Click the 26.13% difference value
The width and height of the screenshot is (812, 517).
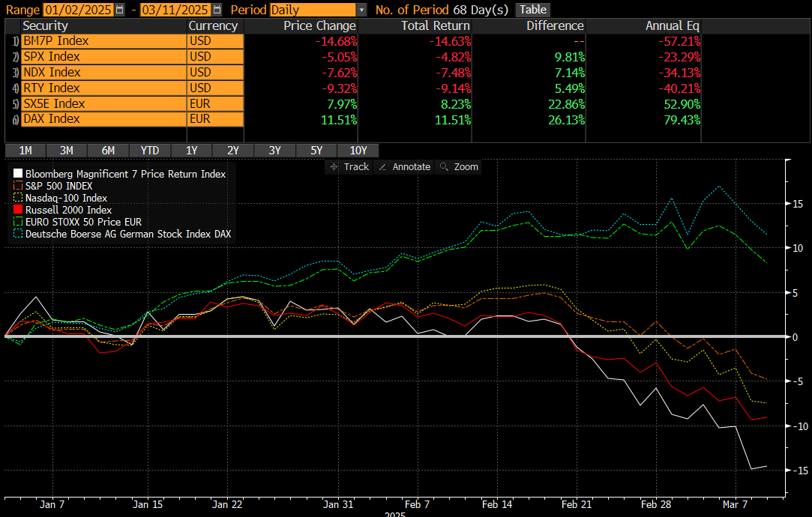click(x=567, y=120)
